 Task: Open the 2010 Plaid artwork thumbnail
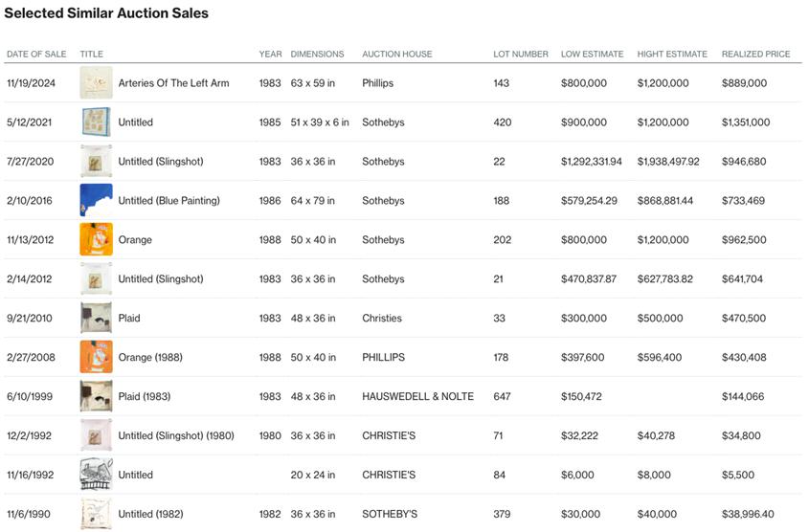pyautogui.click(x=96, y=318)
